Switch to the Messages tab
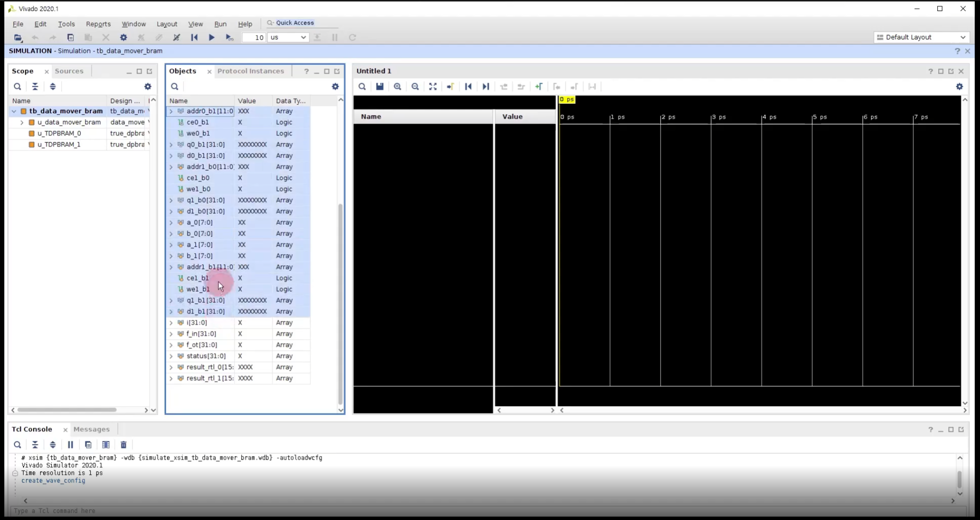 click(x=91, y=429)
